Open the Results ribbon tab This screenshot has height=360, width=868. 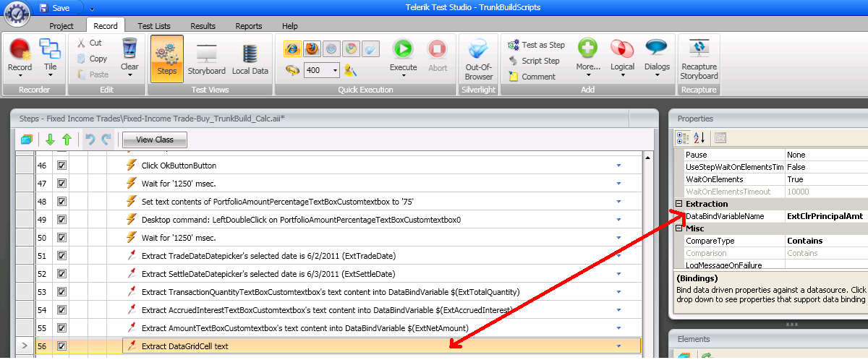(x=203, y=26)
